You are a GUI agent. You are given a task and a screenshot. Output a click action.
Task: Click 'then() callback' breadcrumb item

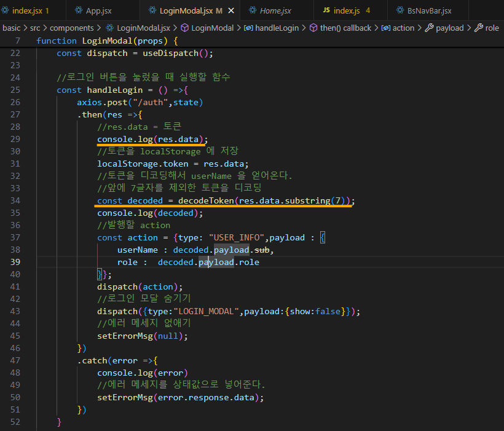(341, 28)
